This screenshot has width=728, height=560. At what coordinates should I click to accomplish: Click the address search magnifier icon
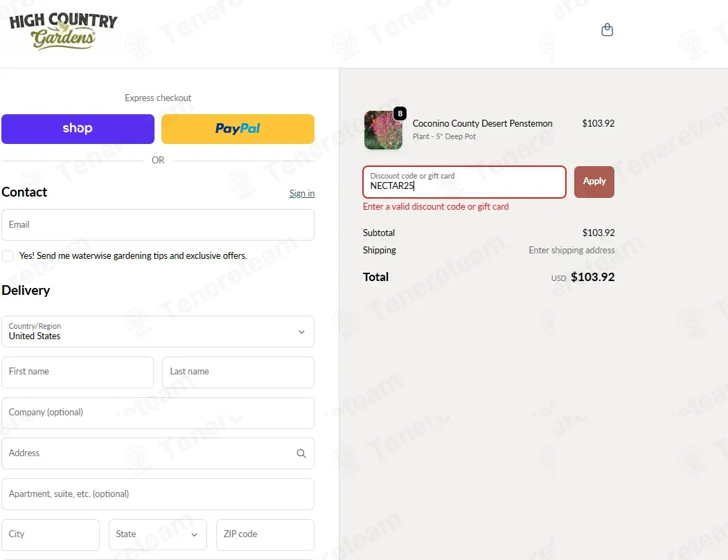point(301,453)
